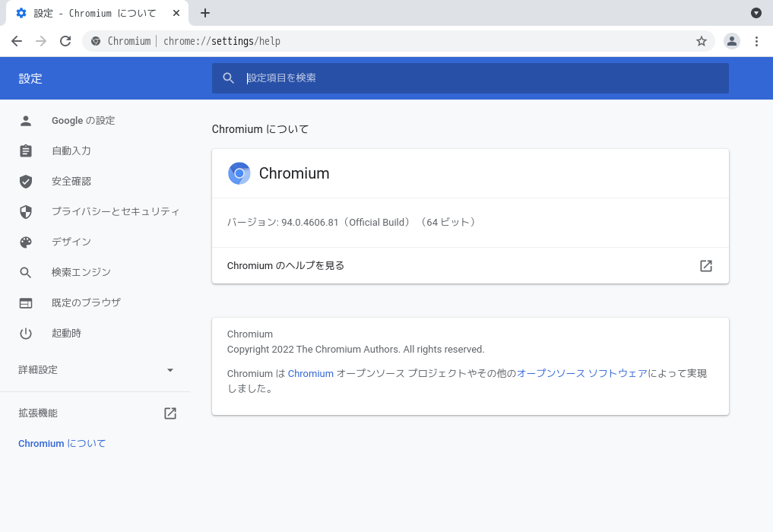
Task: Click the site info icon in address bar
Action: [x=96, y=41]
